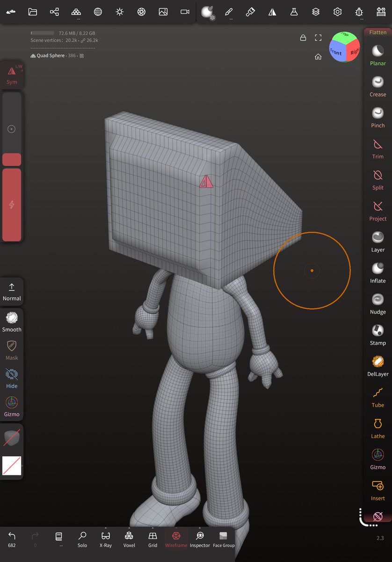This screenshot has height=562, width=392.
Task: Select the Planar tool
Action: coord(378,55)
